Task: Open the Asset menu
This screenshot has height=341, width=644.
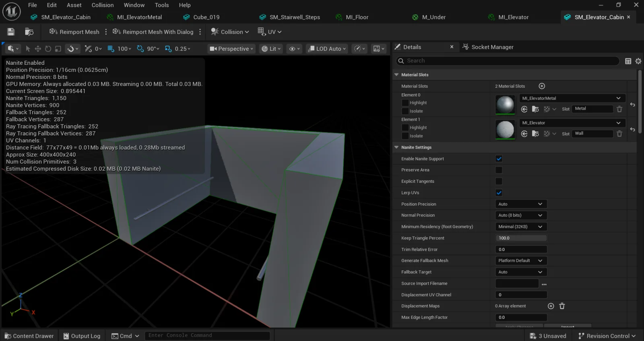Action: [x=74, y=5]
